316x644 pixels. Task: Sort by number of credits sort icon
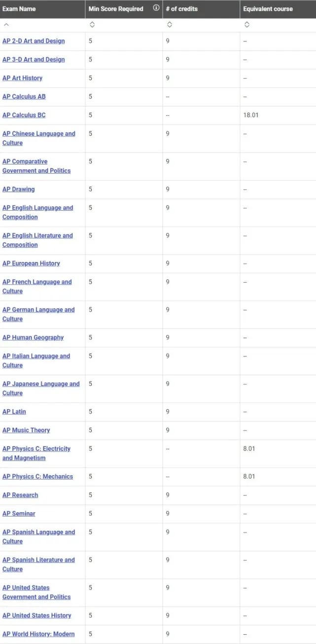[x=169, y=25]
